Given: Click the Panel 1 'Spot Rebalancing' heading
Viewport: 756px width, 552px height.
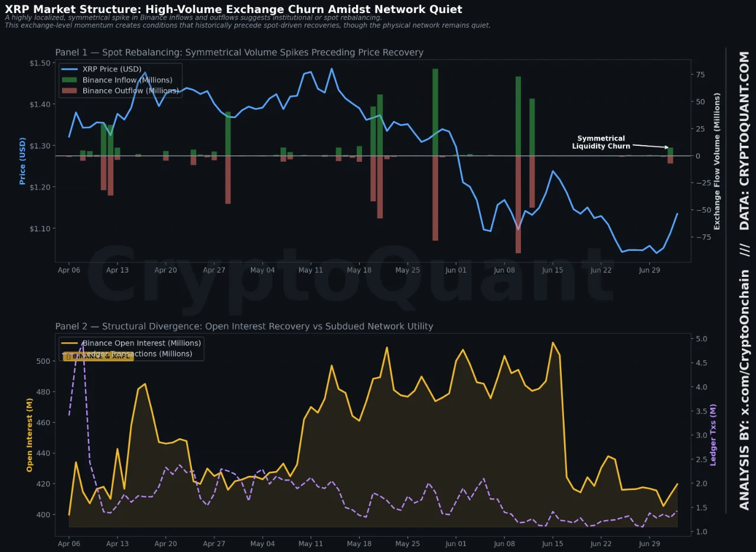Looking at the screenshot, I should 239,53.
